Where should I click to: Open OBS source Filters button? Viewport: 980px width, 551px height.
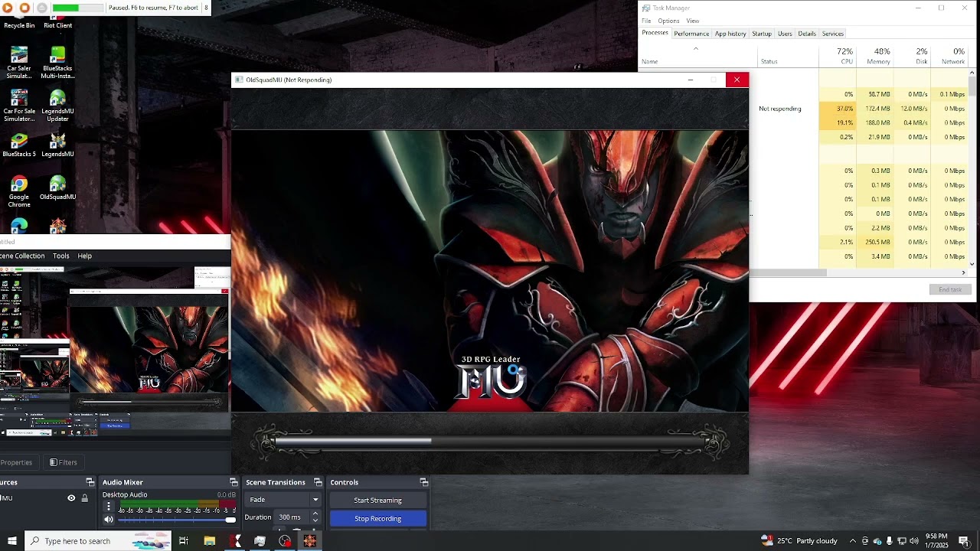pyautogui.click(x=63, y=462)
